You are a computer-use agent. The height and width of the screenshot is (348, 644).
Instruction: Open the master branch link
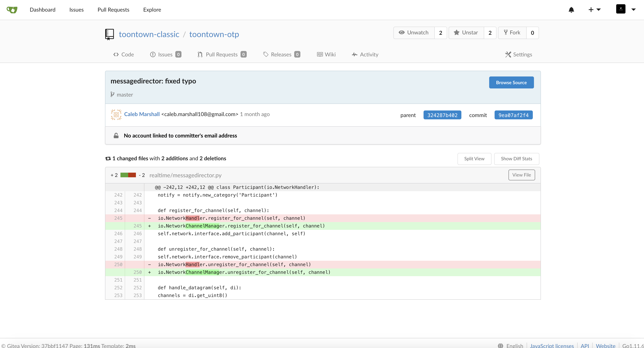[125, 95]
